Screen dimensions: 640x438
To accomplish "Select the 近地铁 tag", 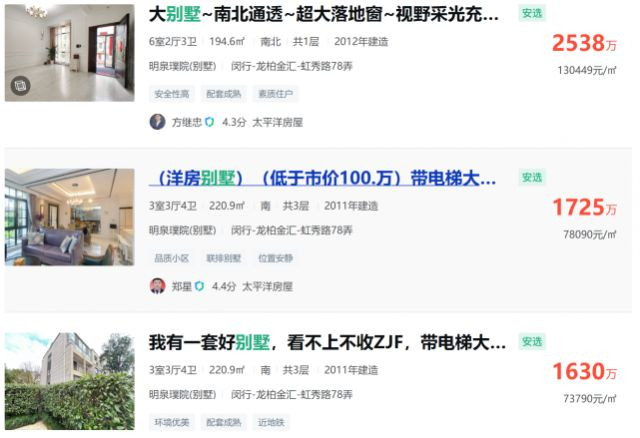I will point(271,422).
